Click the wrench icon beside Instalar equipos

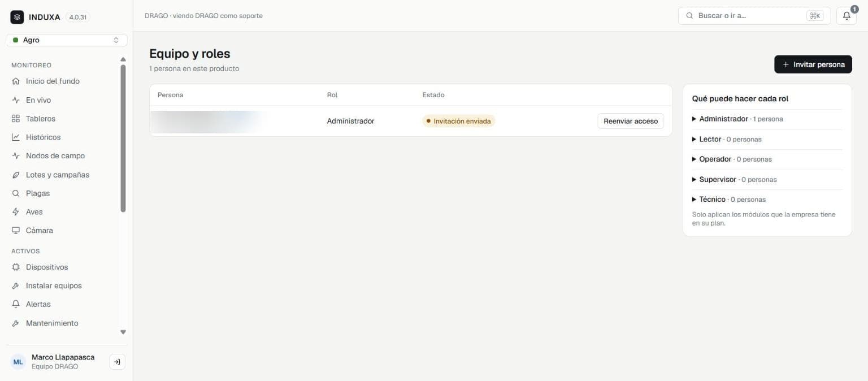pyautogui.click(x=16, y=286)
